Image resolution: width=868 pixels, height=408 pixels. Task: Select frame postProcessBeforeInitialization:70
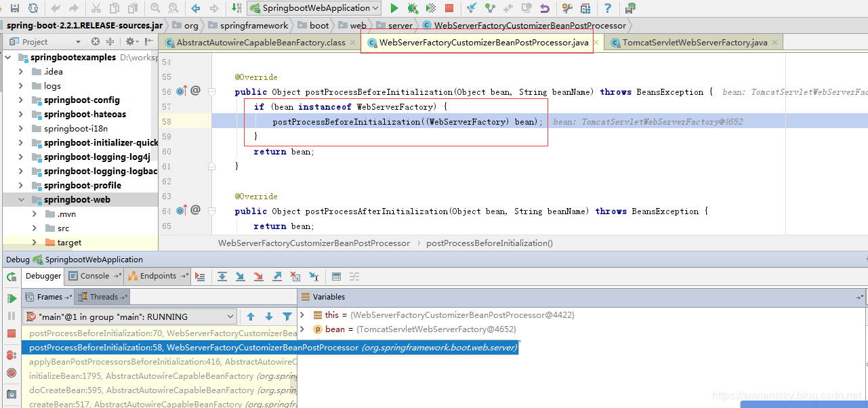160,333
